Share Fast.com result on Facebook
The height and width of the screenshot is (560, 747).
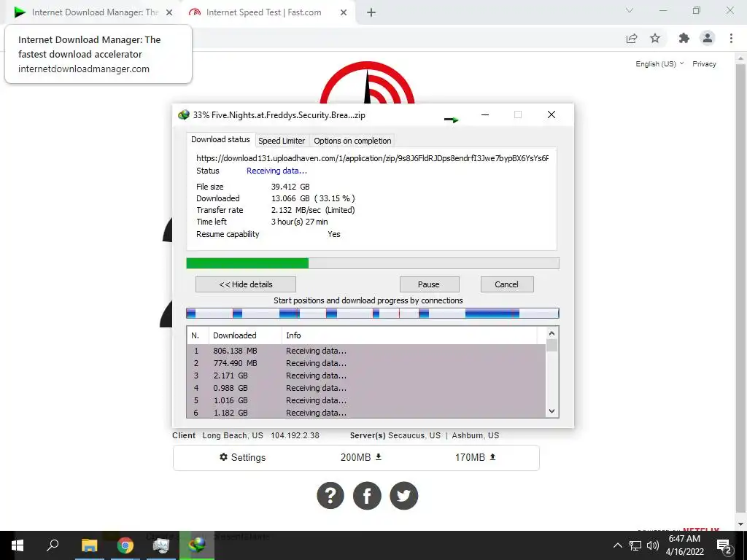pos(367,495)
